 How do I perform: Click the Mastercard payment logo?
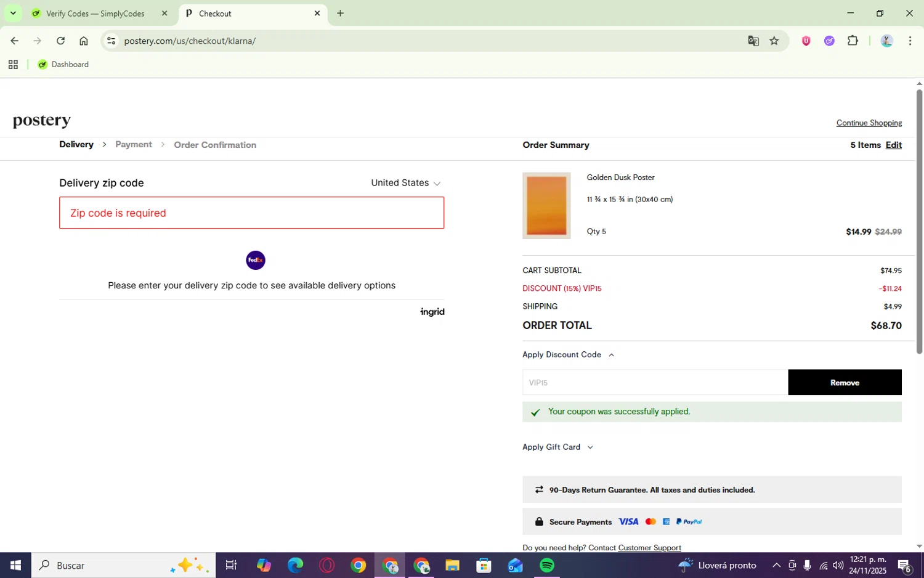click(x=650, y=522)
